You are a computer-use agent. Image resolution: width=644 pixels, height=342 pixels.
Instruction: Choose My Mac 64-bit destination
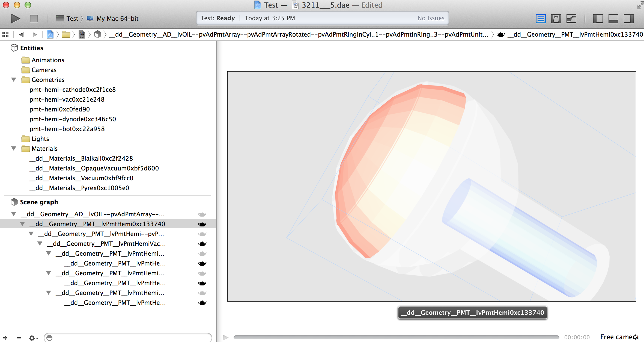coord(112,19)
